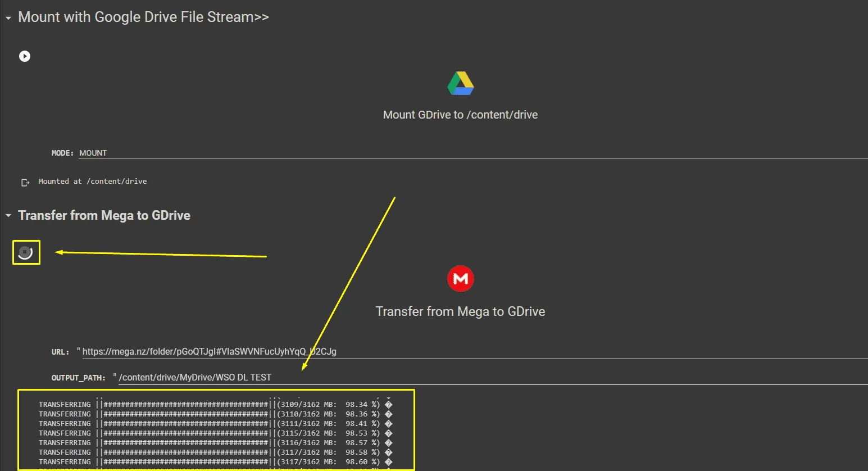Click the output line showing 98.60 %
Image resolution: width=868 pixels, height=471 pixels.
click(216, 462)
